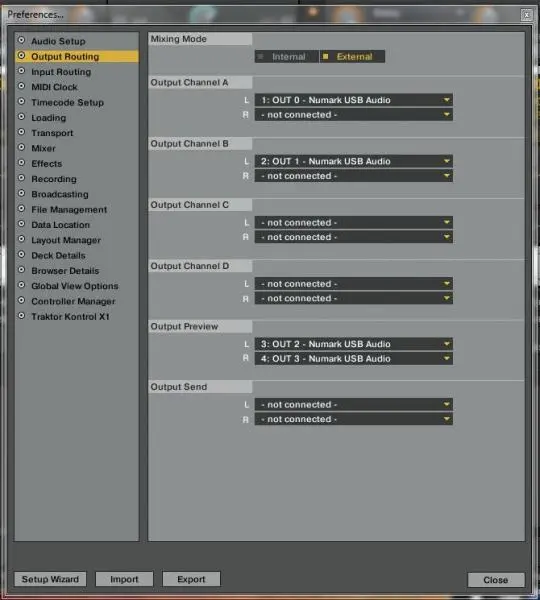Click the Mixing Mode section header
The image size is (540, 600).
coord(200,39)
